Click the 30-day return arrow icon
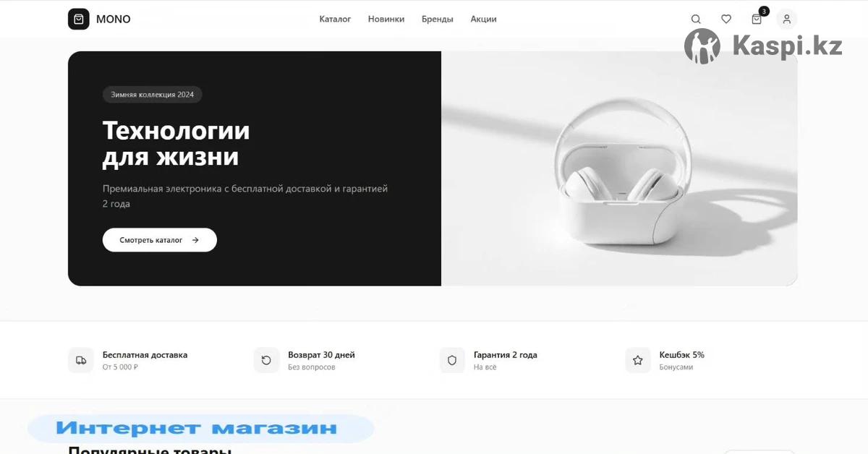 [266, 360]
